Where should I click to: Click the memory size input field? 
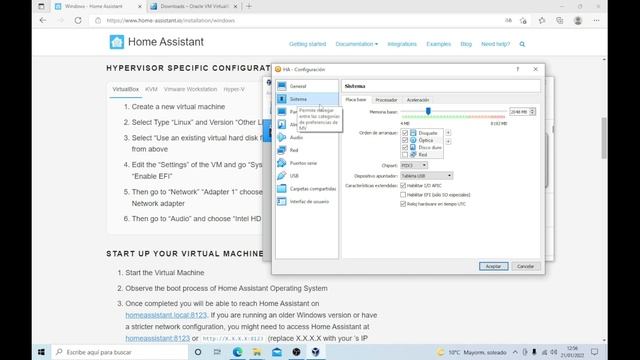click(519, 111)
